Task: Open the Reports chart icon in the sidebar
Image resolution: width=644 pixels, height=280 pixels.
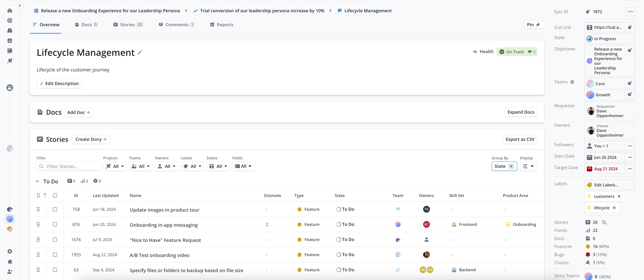Action: click(10, 41)
